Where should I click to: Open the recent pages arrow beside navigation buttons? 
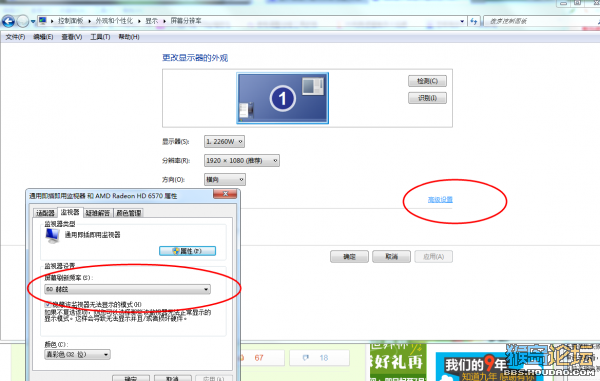[33, 21]
